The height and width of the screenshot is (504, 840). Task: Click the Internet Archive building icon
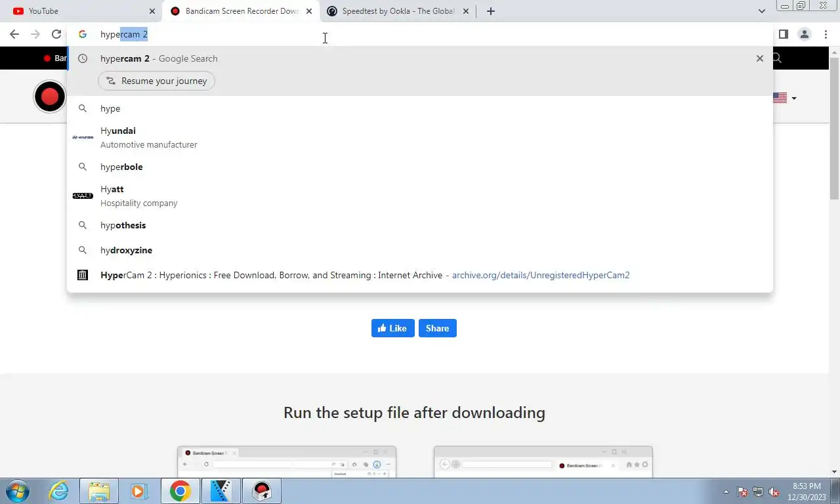(x=83, y=275)
